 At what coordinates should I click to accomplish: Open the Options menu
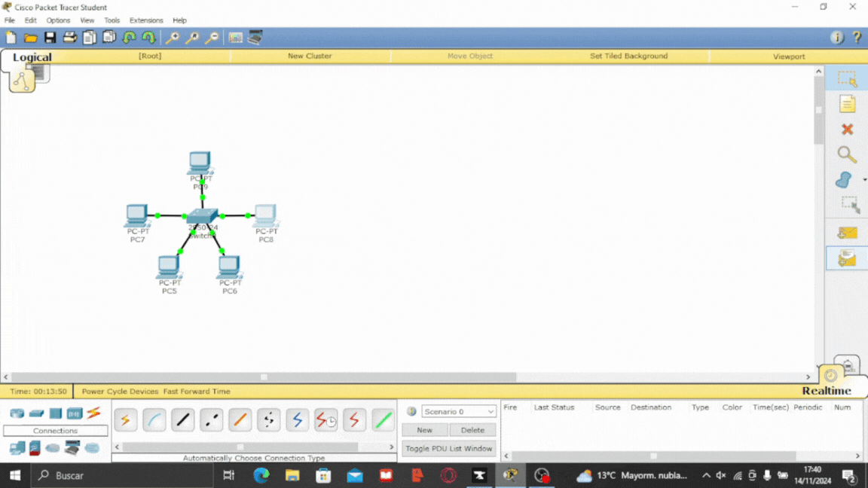[x=58, y=20]
